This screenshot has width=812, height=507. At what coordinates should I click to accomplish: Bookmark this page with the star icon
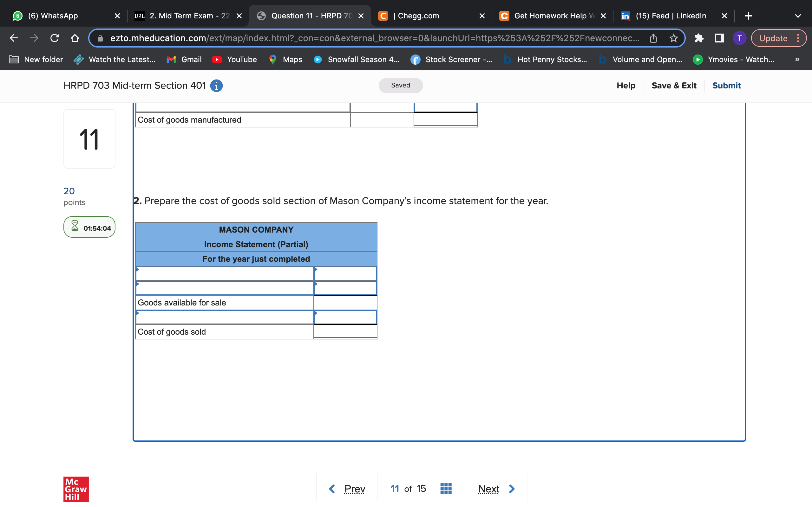(x=674, y=38)
